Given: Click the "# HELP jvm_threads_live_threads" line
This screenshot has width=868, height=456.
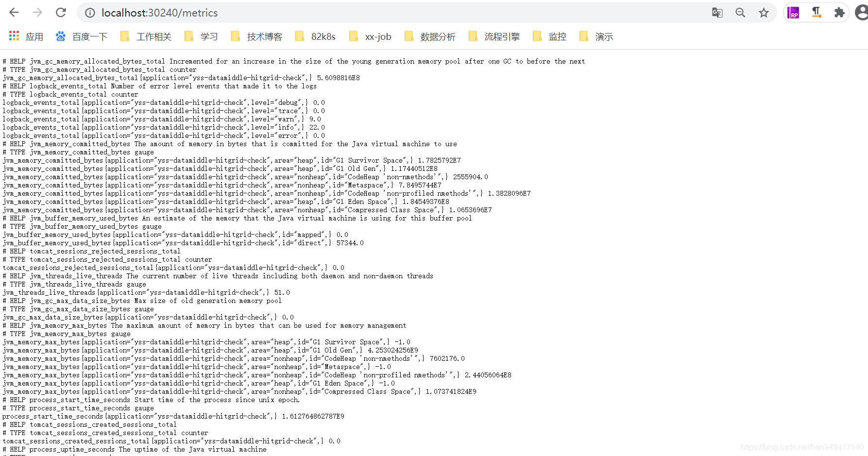Looking at the screenshot, I should [218, 276].
